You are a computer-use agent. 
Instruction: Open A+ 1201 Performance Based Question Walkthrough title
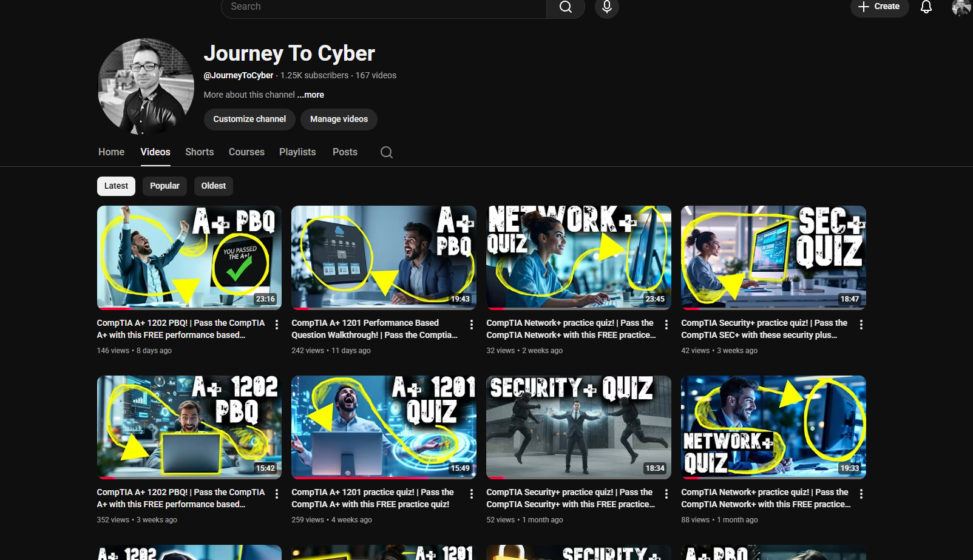pyautogui.click(x=375, y=329)
